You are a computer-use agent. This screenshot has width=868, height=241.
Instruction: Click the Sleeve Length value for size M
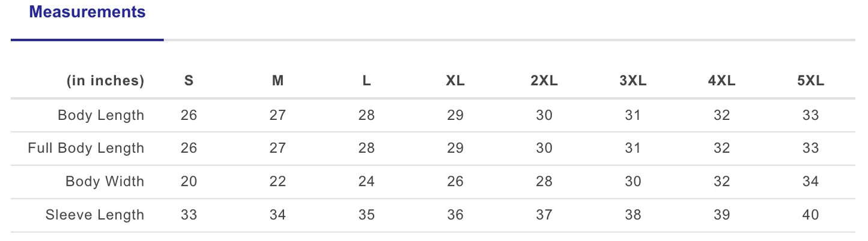point(278,215)
